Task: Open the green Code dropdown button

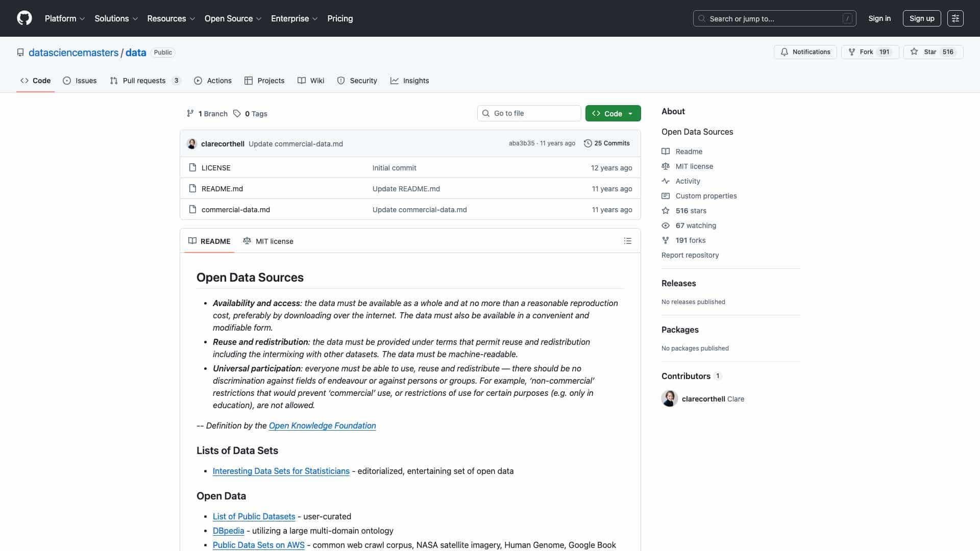Action: pos(613,113)
